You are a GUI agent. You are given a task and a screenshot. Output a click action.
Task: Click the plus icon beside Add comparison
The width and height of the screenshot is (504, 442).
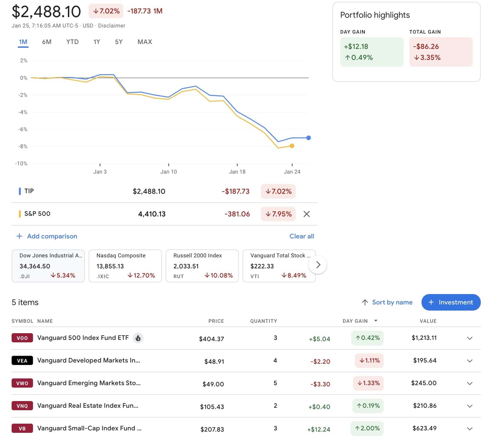(x=19, y=236)
